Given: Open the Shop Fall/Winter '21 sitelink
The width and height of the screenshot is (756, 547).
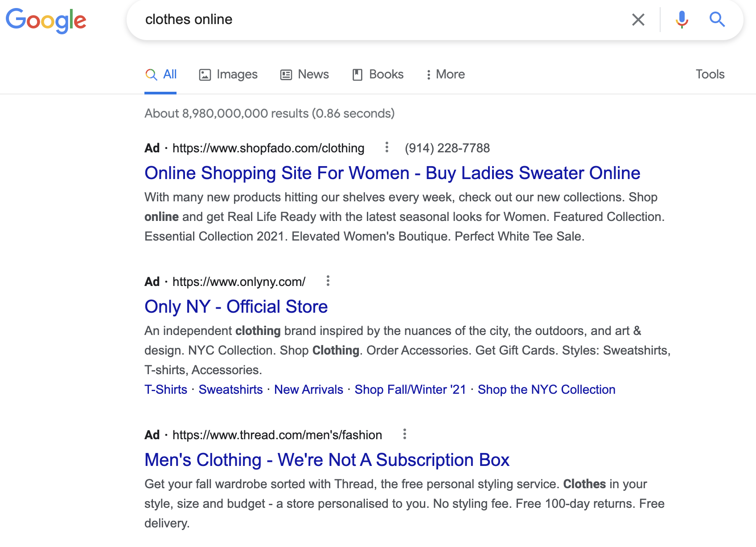Looking at the screenshot, I should pos(410,389).
